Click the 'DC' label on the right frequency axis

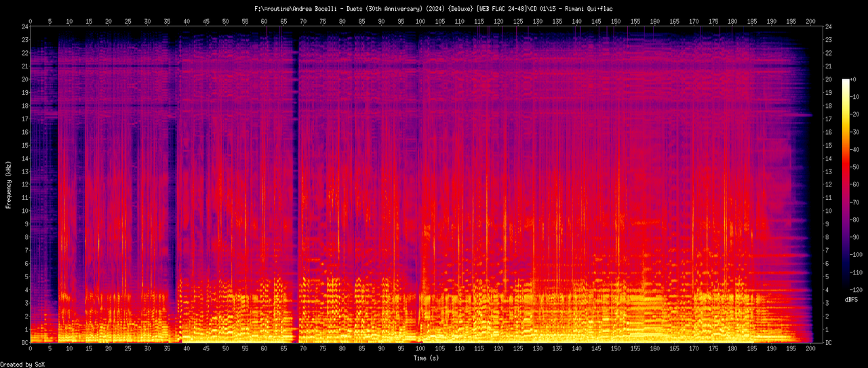[x=829, y=343]
